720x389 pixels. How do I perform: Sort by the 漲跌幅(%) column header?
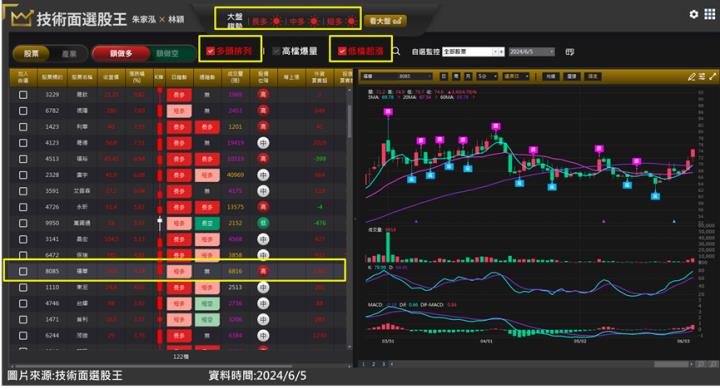point(137,77)
